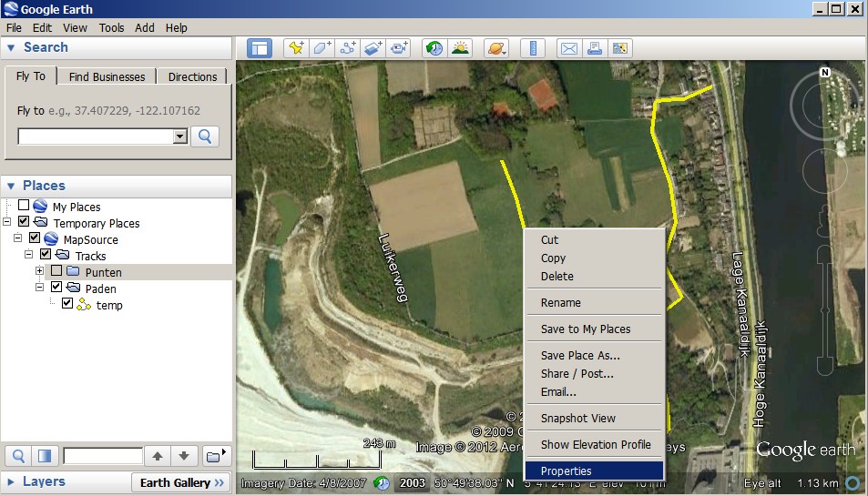Viewport: 868px width, 496px height.
Task: Uncheck the temp path checkbox
Action: tap(67, 304)
